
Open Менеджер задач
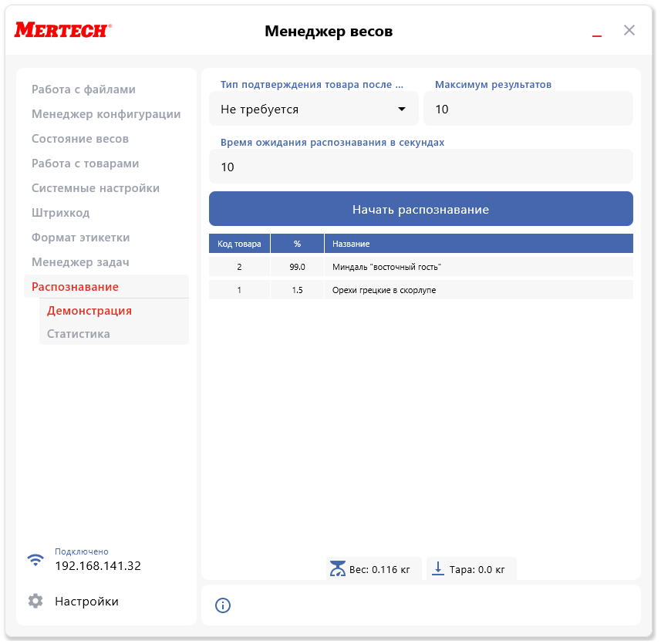pos(80,262)
